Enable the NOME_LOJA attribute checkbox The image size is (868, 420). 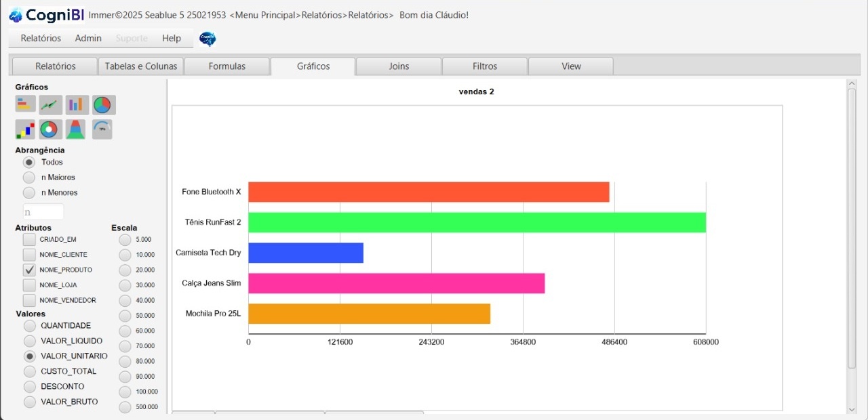pos(29,285)
